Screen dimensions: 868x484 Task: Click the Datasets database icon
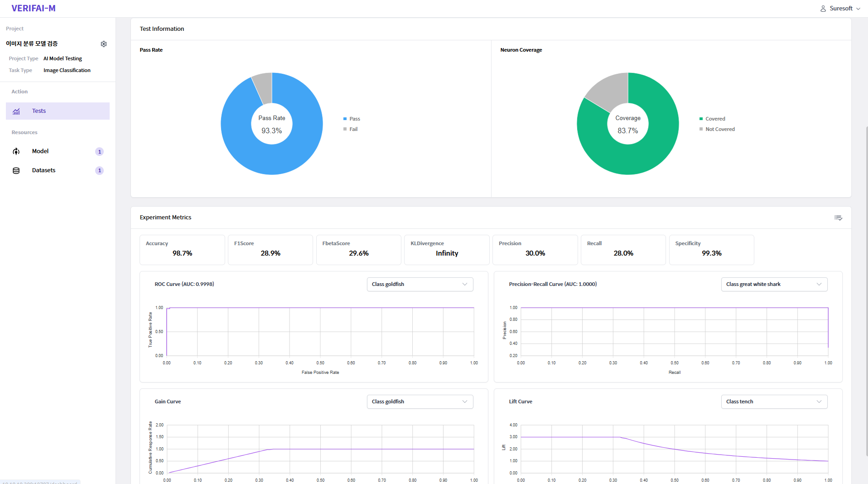(x=16, y=170)
